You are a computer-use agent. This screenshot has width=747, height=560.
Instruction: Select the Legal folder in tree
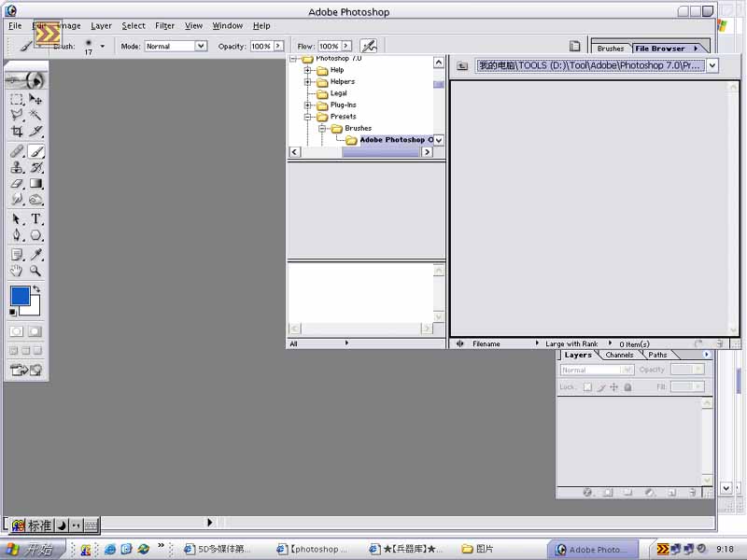coord(338,93)
